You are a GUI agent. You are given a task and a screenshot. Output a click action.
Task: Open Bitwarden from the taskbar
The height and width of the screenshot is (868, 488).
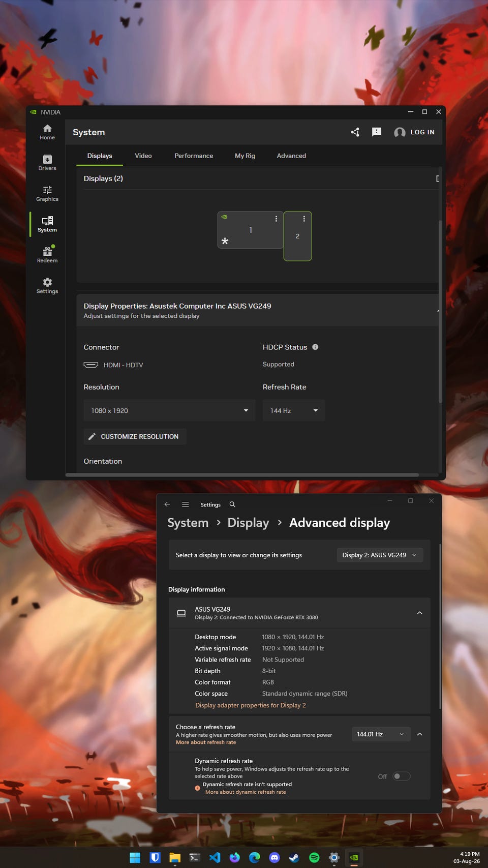coord(155,858)
